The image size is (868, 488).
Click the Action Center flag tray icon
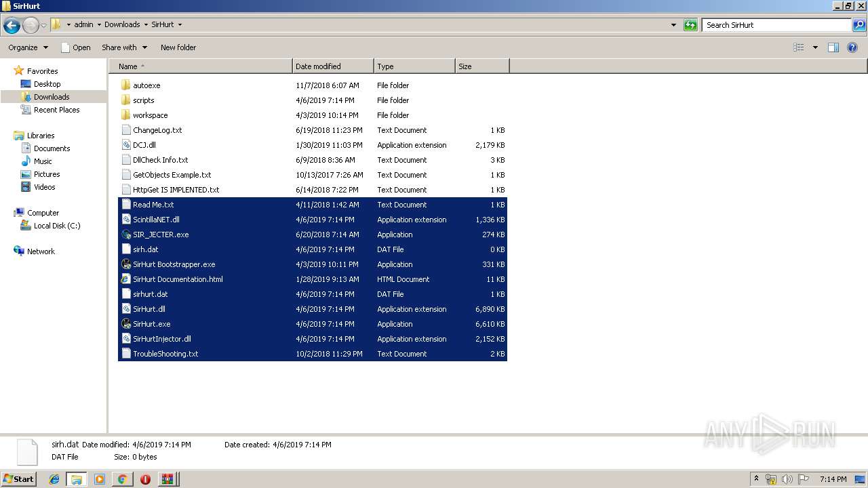[804, 479]
